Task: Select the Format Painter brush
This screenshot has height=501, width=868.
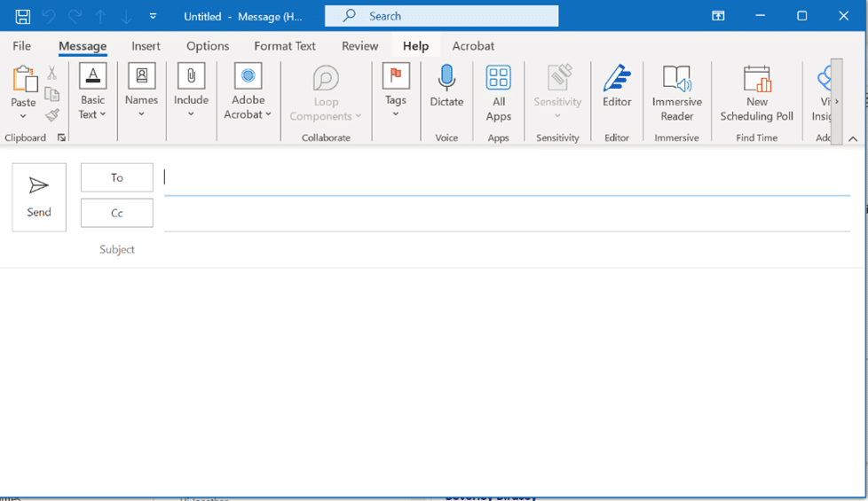Action: [52, 115]
